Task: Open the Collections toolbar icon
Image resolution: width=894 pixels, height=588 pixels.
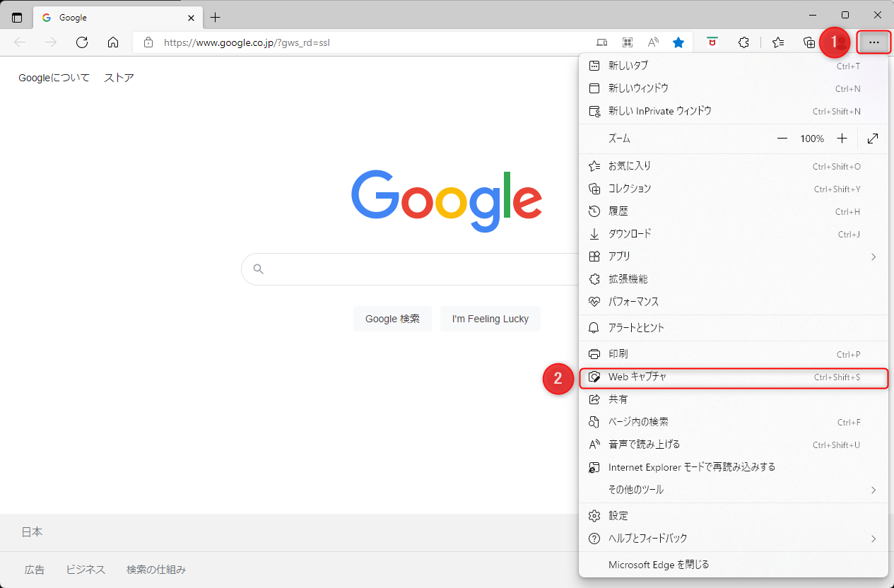Action: [x=809, y=42]
